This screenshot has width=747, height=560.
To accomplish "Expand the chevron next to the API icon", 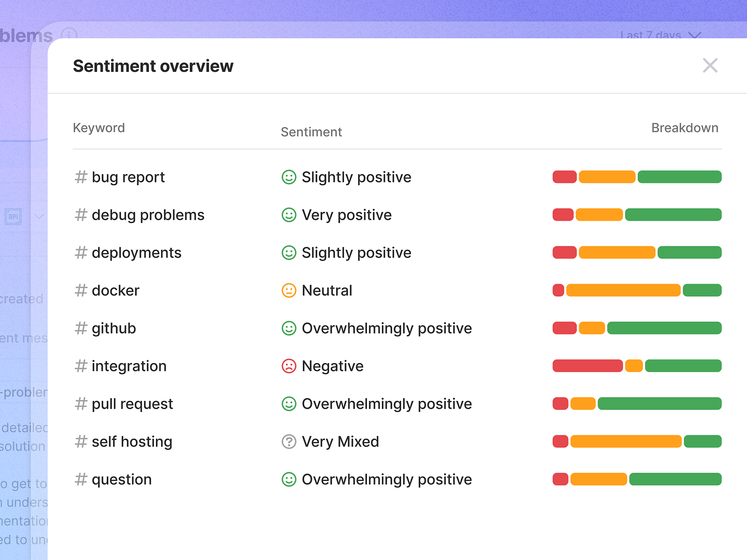I will [x=39, y=217].
